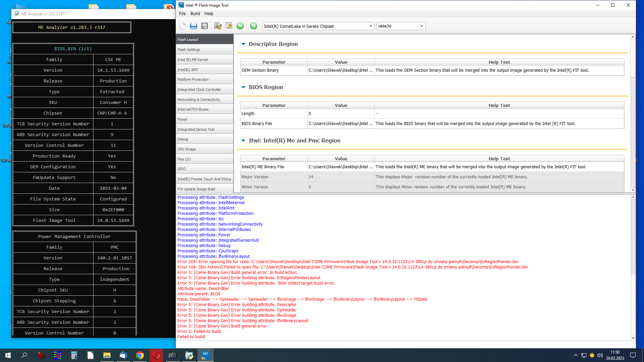Open the red gingerbread figure taskbar app

point(41,355)
